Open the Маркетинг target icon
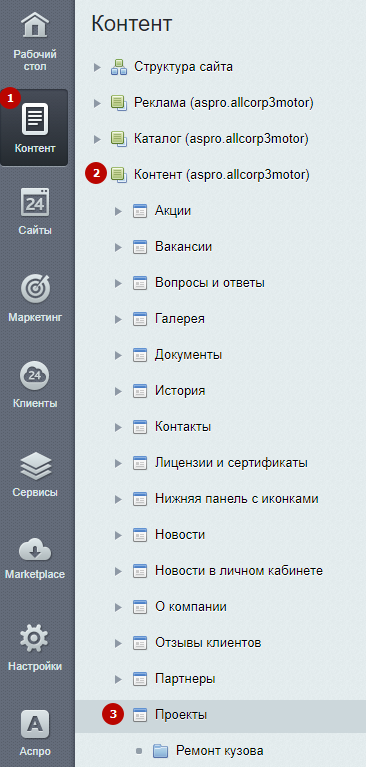Image resolution: width=366 pixels, height=767 pixels. (x=34, y=289)
